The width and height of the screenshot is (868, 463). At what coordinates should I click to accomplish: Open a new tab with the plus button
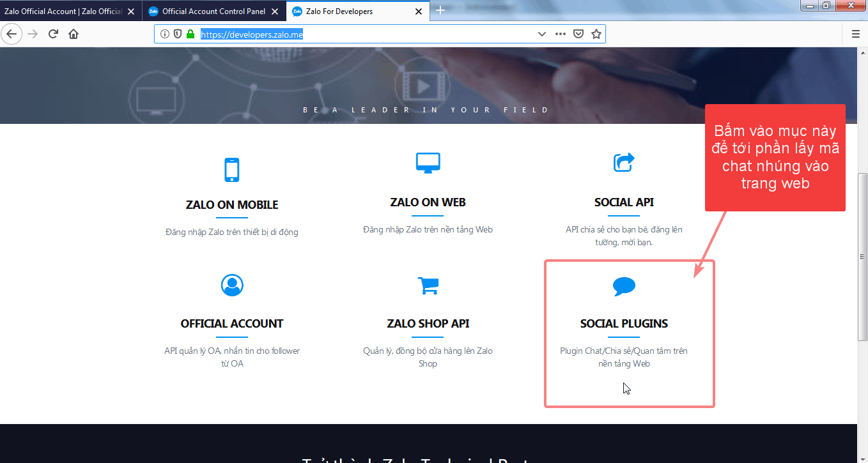(440, 11)
